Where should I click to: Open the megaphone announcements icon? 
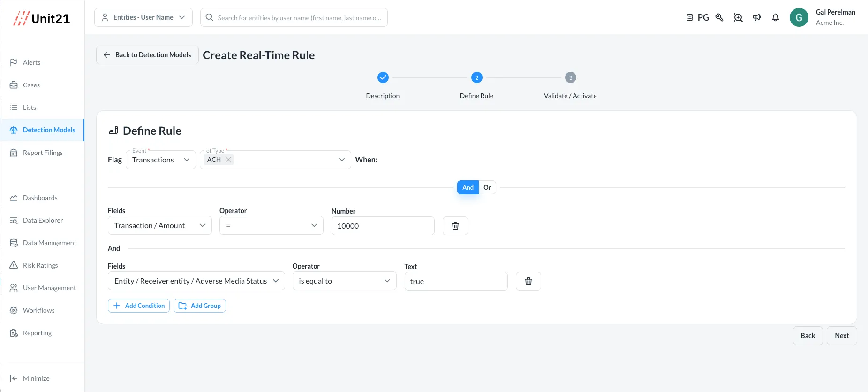(x=757, y=17)
